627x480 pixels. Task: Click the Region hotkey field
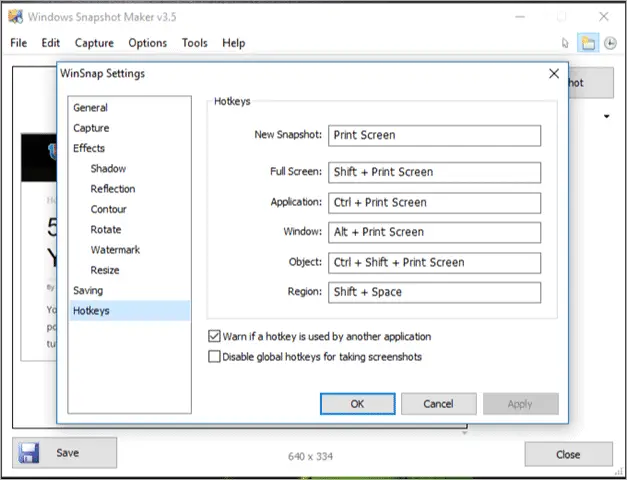tap(435, 292)
